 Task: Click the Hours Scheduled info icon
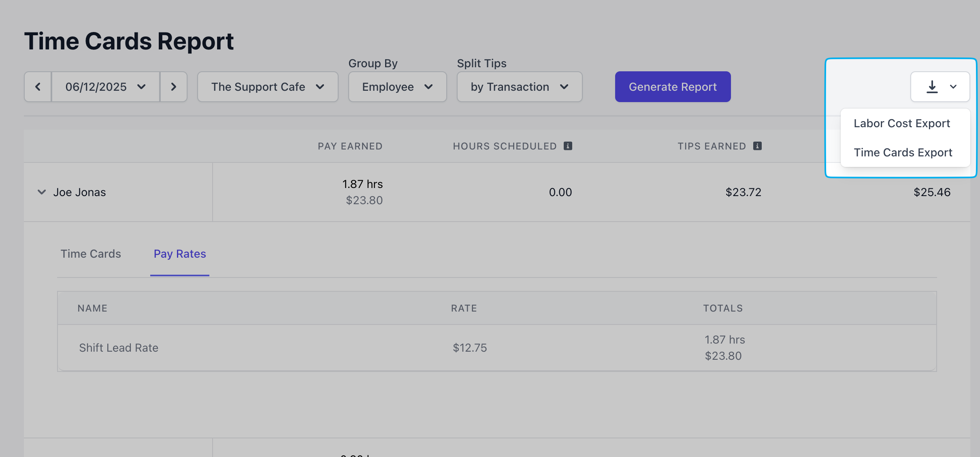coord(568,146)
